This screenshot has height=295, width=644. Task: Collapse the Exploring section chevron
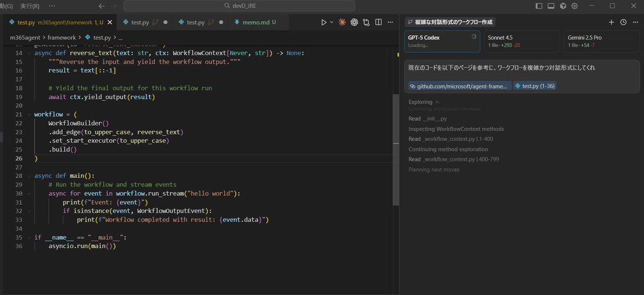pyautogui.click(x=437, y=102)
